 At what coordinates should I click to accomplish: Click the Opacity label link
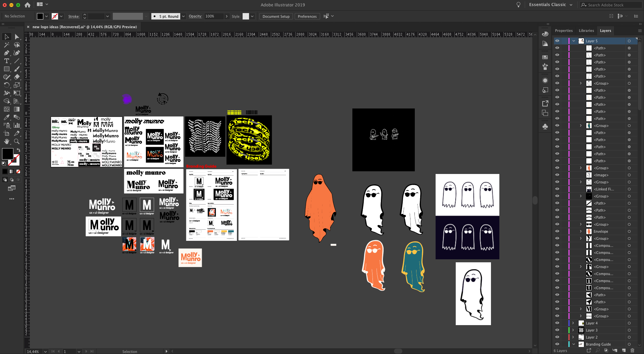tap(195, 16)
